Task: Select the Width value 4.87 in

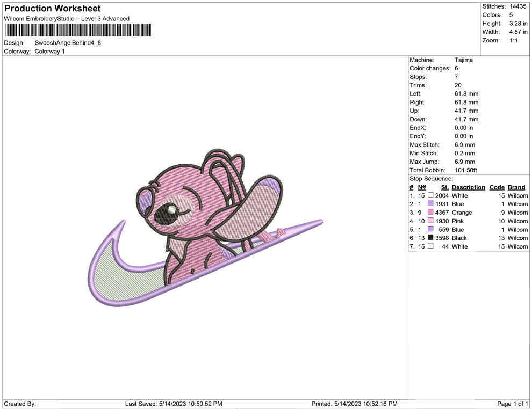Action: 518,32
